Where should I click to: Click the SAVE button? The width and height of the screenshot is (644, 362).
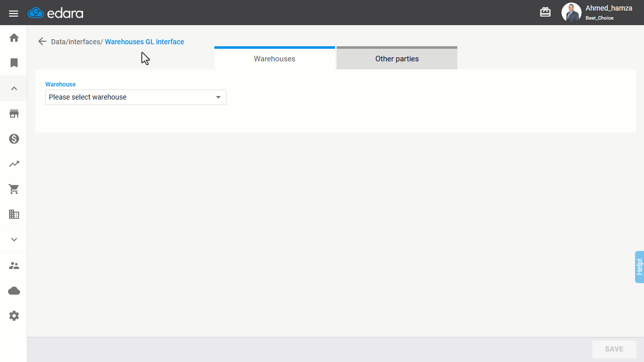click(x=614, y=349)
